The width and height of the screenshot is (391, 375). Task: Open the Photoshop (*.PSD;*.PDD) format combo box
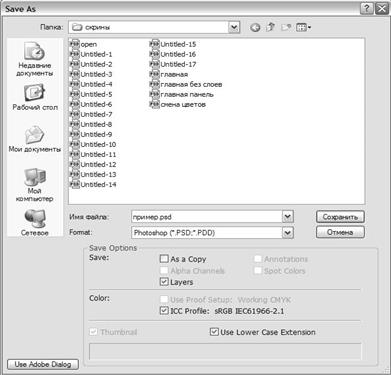pyautogui.click(x=212, y=233)
